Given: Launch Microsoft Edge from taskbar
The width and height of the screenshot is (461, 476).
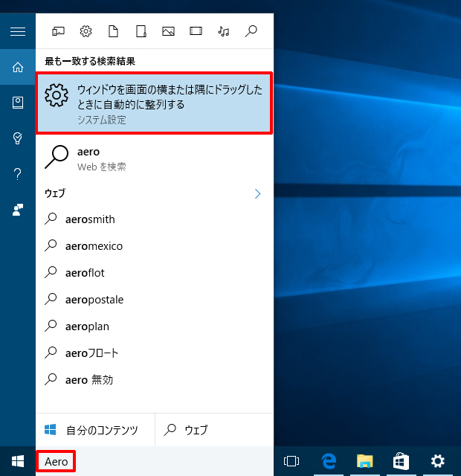Looking at the screenshot, I should (329, 461).
